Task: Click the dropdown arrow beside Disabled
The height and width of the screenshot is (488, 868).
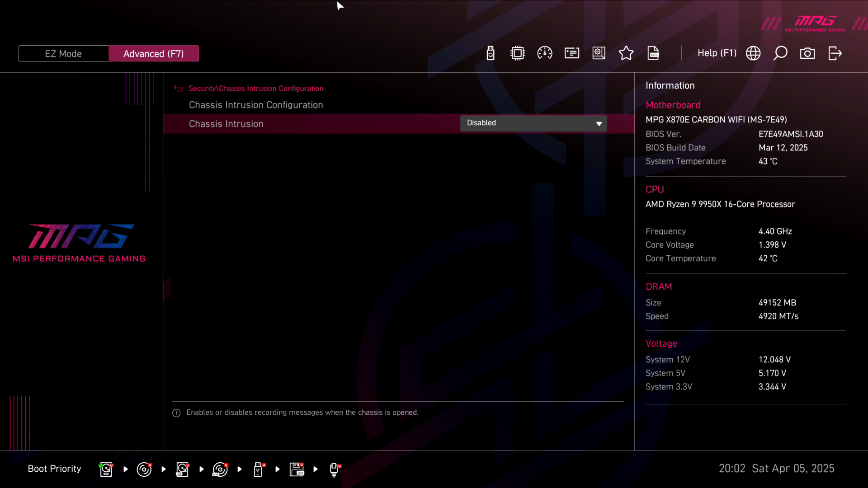Action: tap(599, 124)
